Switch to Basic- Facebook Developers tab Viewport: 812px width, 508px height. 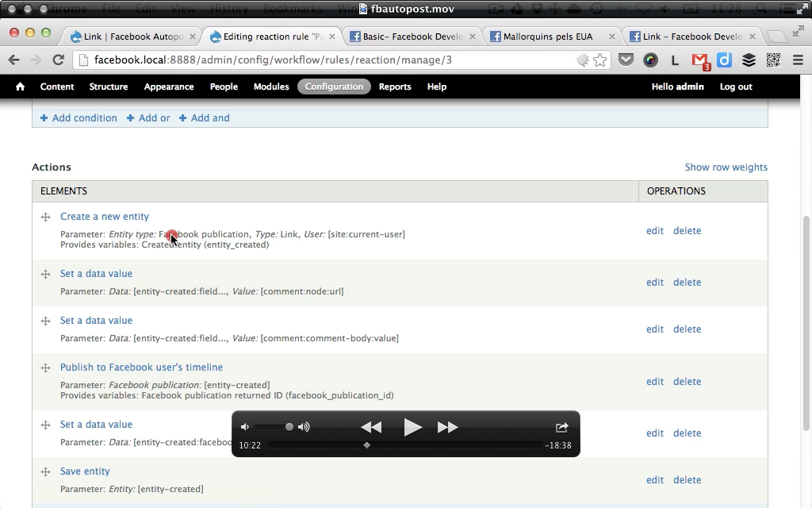coord(412,37)
